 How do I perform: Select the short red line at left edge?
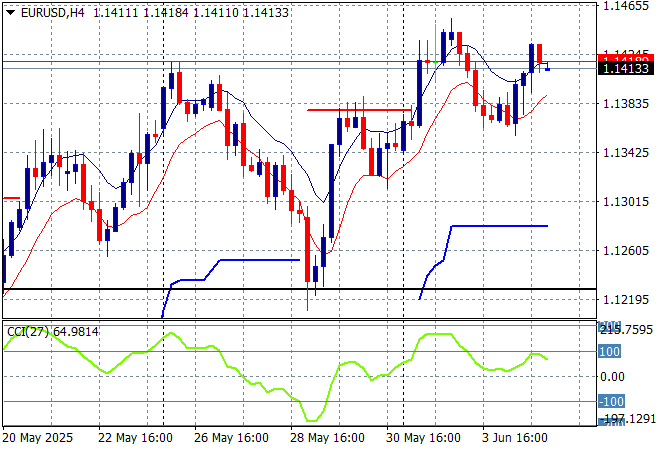point(9,198)
